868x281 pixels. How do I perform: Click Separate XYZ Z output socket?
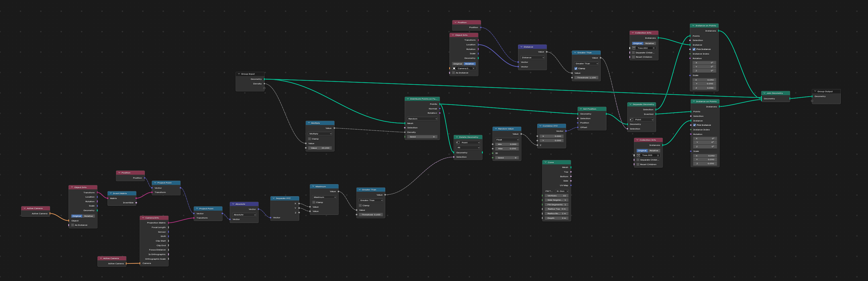click(299, 213)
